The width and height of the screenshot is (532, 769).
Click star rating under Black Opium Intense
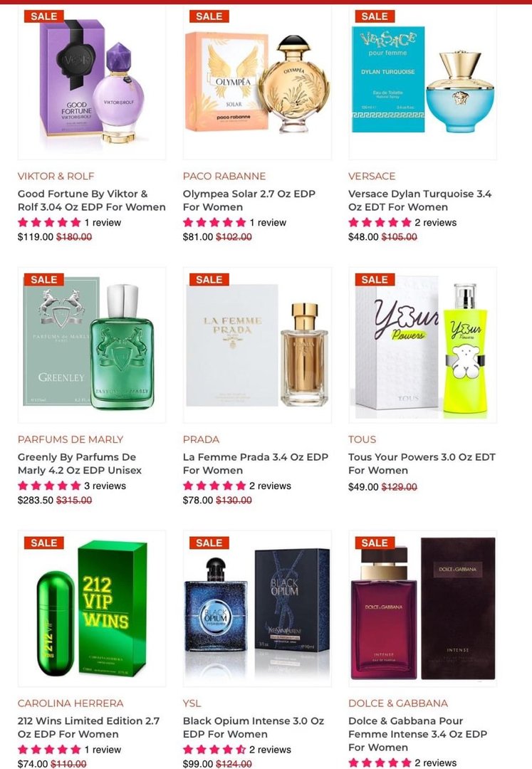point(214,750)
